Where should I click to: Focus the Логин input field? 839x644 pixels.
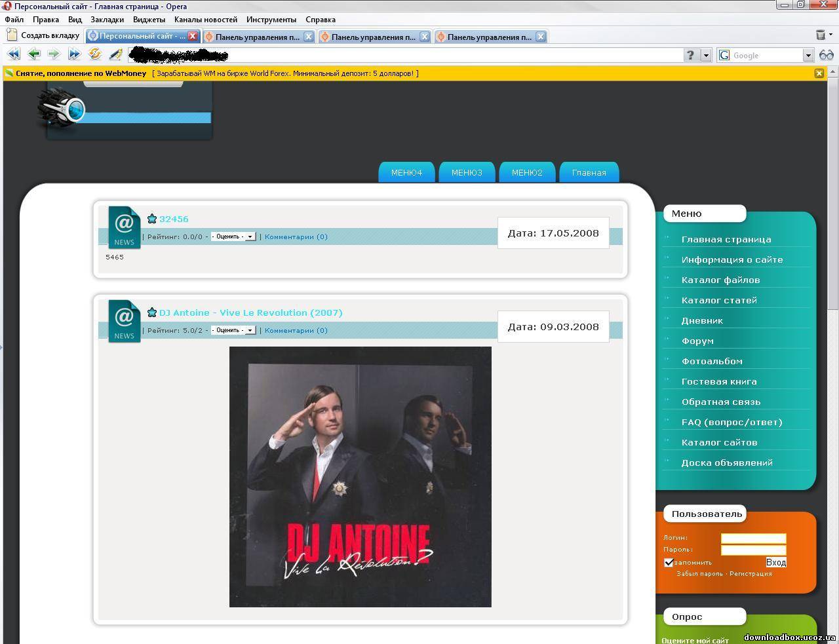tap(753, 539)
